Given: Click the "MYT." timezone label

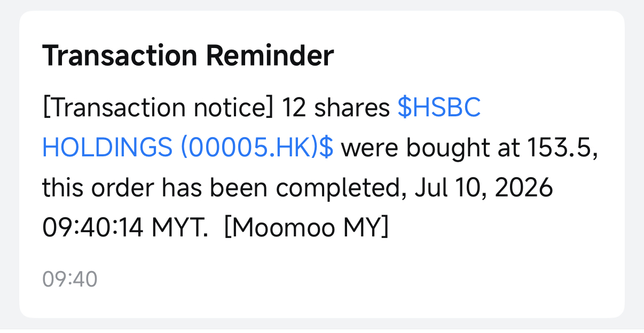Looking at the screenshot, I should point(181,228).
